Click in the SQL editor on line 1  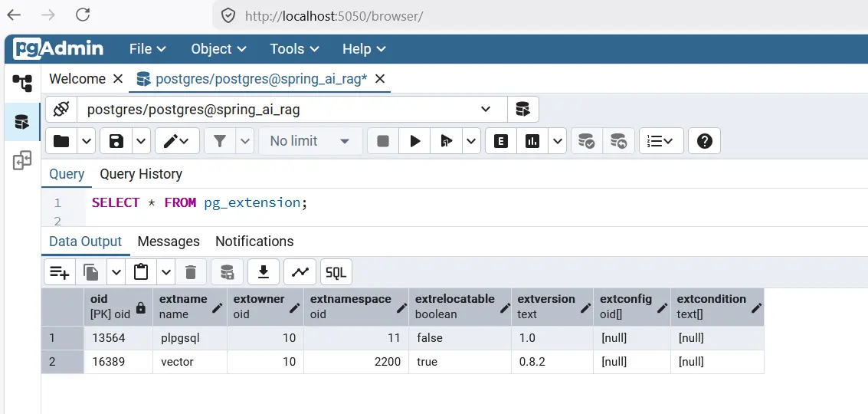199,203
